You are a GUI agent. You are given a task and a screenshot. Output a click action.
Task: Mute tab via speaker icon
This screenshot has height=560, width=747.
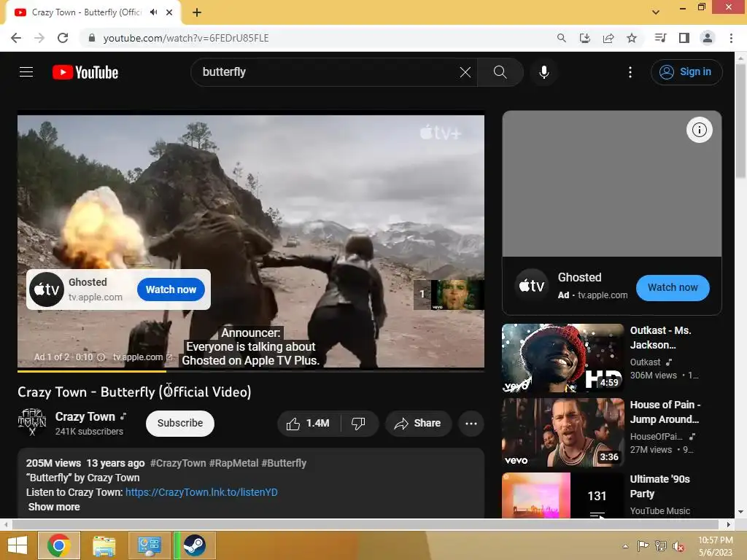pyautogui.click(x=153, y=12)
